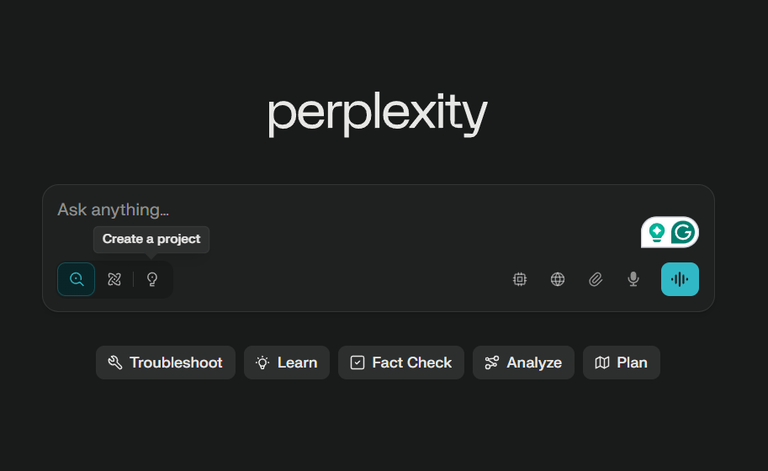Open the Plan suggestion chip
Viewport: 768px width, 471px height.
[x=622, y=362]
